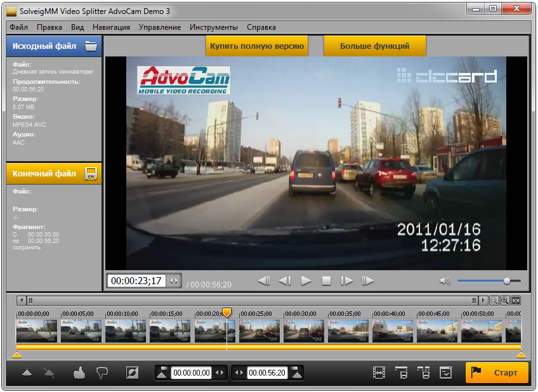Click the start time field 00:00:00;00

pyautogui.click(x=192, y=373)
